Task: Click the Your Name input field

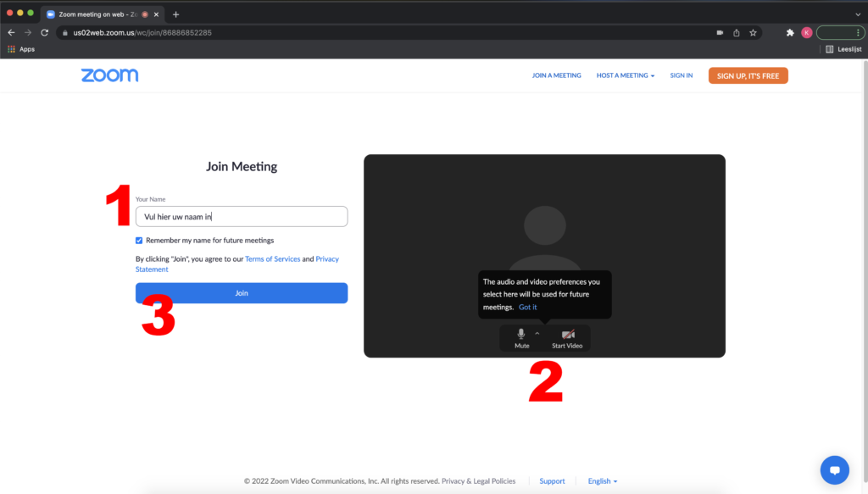Action: point(242,216)
